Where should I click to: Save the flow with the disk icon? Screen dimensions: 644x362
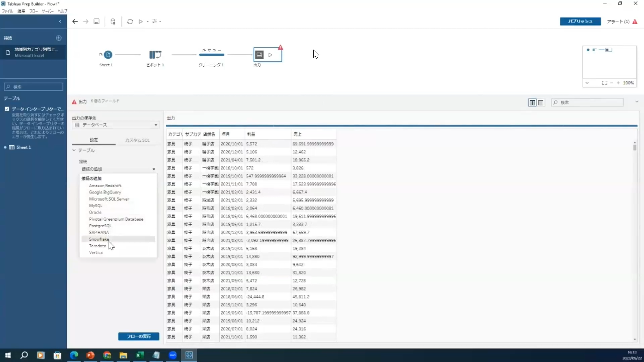coord(97,21)
